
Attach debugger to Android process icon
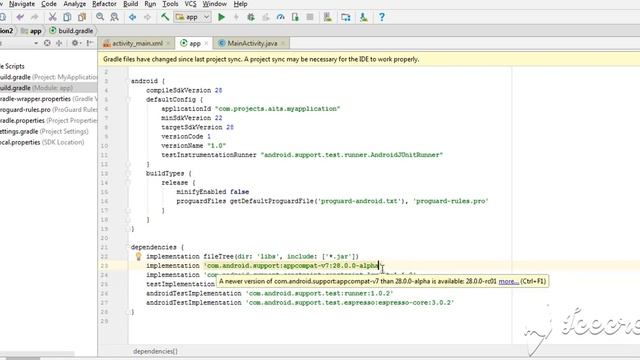point(295,17)
